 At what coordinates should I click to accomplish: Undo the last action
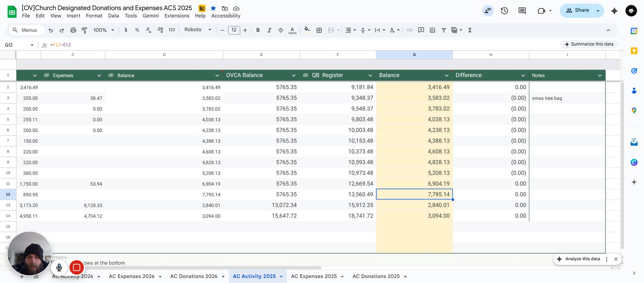pyautogui.click(x=51, y=30)
